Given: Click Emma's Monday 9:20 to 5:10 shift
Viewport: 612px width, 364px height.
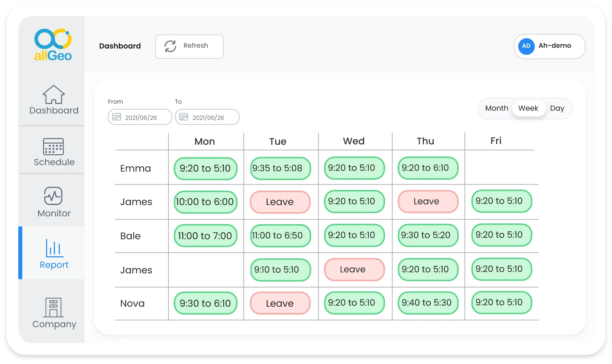Looking at the screenshot, I should tap(205, 169).
